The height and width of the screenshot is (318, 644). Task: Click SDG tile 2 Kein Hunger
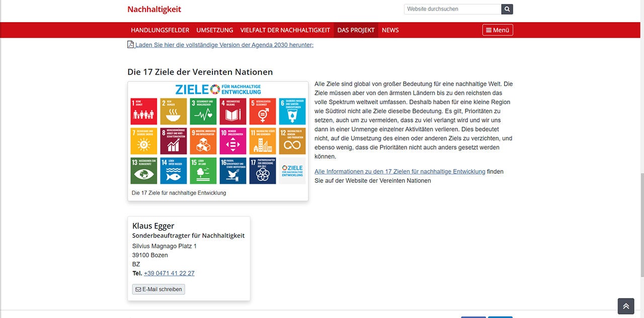click(x=174, y=111)
